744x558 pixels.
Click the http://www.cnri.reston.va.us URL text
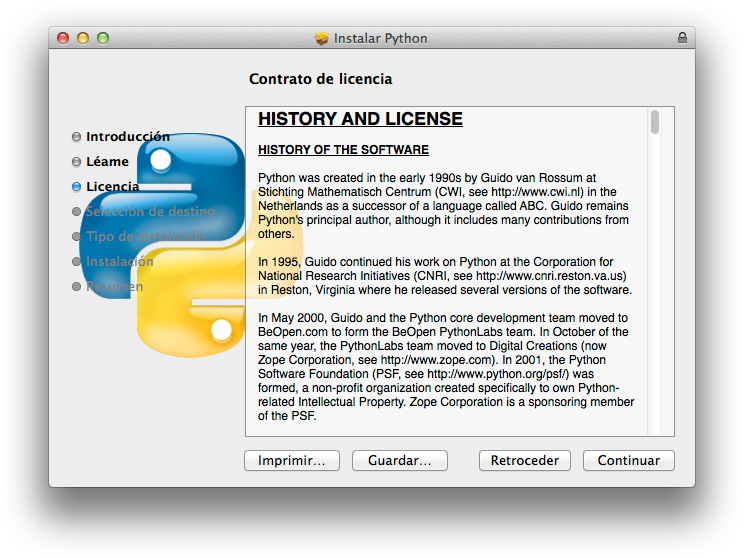[549, 276]
